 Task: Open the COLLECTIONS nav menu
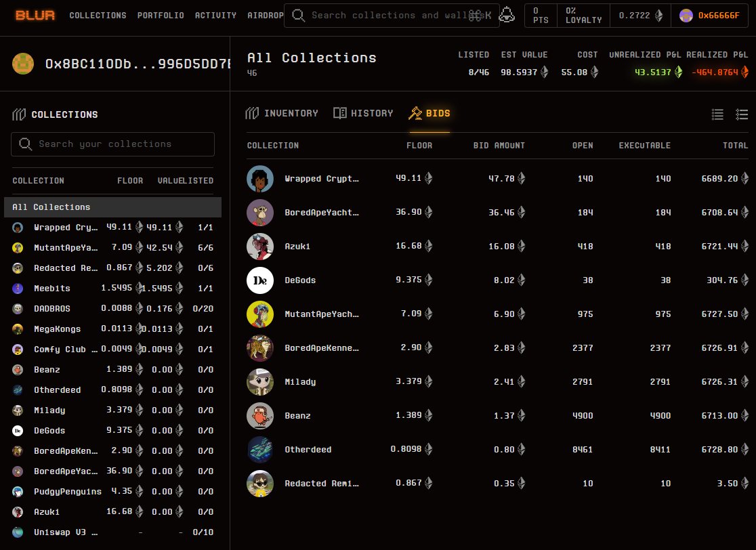coord(98,16)
